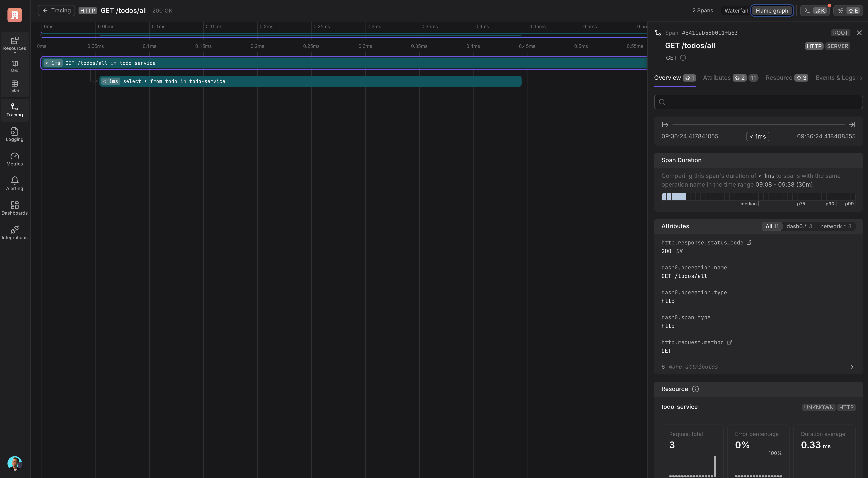868x478 pixels.
Task: Filter attributes by dash0.* group
Action: point(799,226)
